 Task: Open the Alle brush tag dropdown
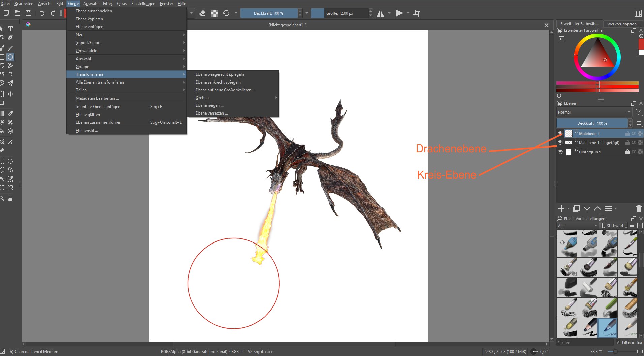[577, 226]
